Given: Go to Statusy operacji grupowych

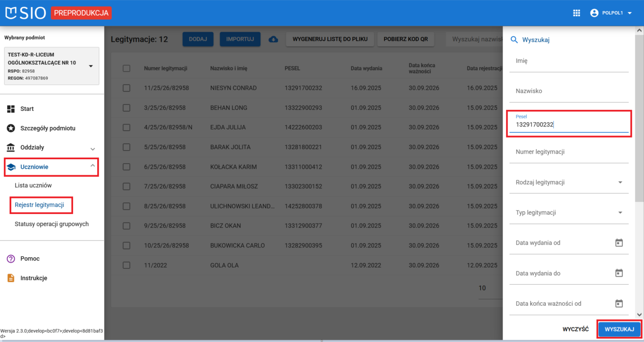Looking at the screenshot, I should pos(51,224).
